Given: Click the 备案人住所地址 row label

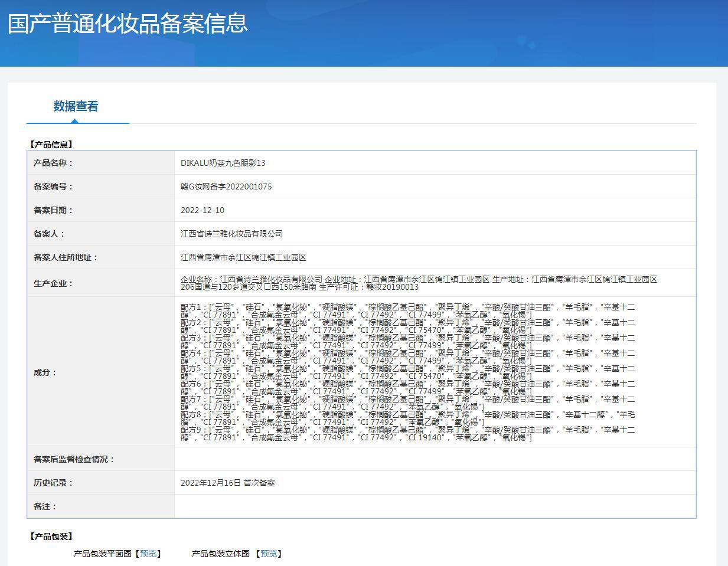Looking at the screenshot, I should tap(66, 257).
